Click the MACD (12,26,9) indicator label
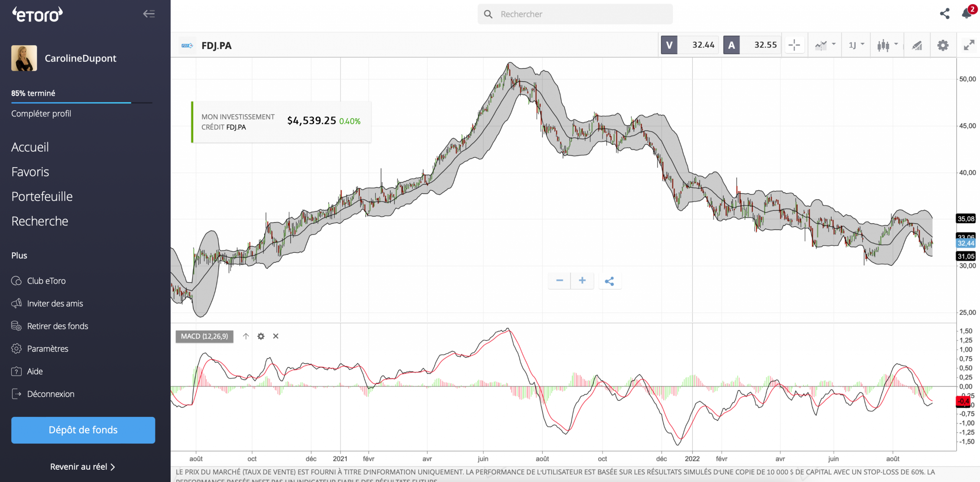The width and height of the screenshot is (980, 482). pyautogui.click(x=204, y=336)
